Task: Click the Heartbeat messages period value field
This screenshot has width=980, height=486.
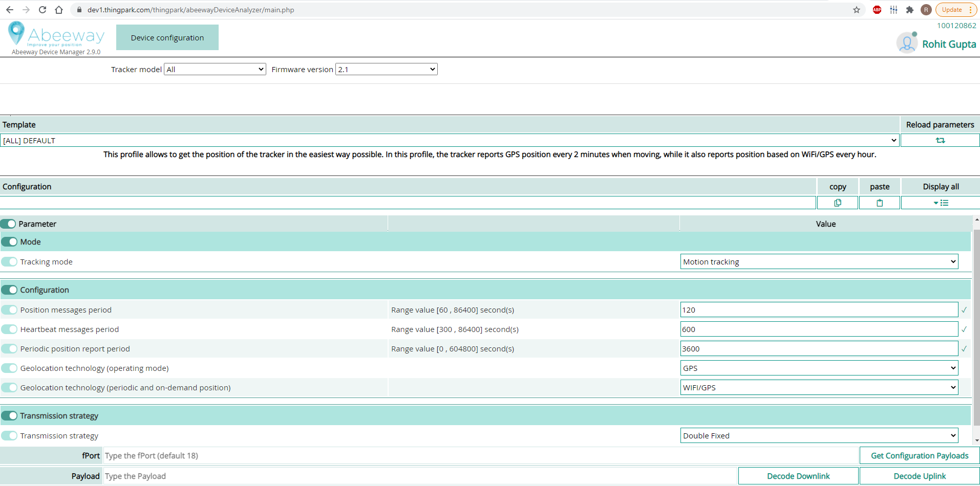Action: (819, 329)
